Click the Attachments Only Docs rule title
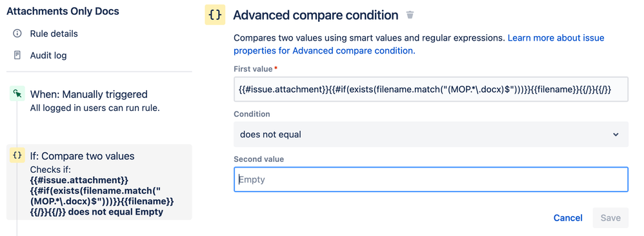Viewport: 644px width, 236px height. point(63,11)
